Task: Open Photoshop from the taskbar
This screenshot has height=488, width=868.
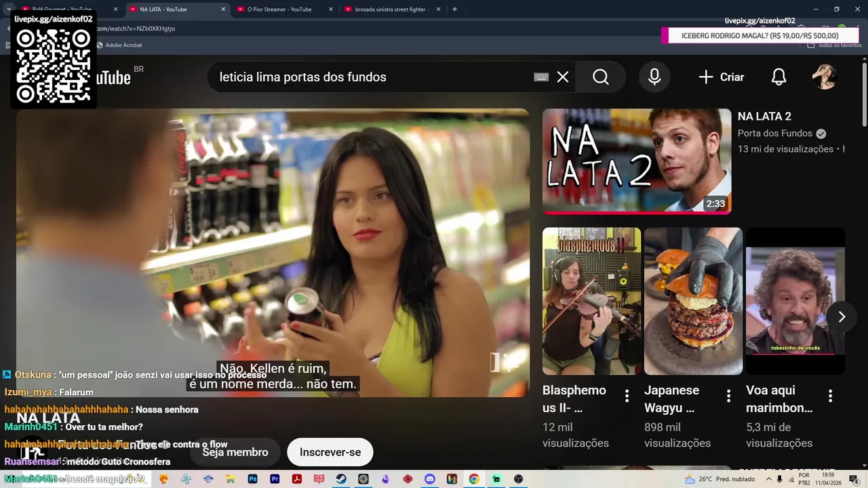Action: click(x=253, y=479)
